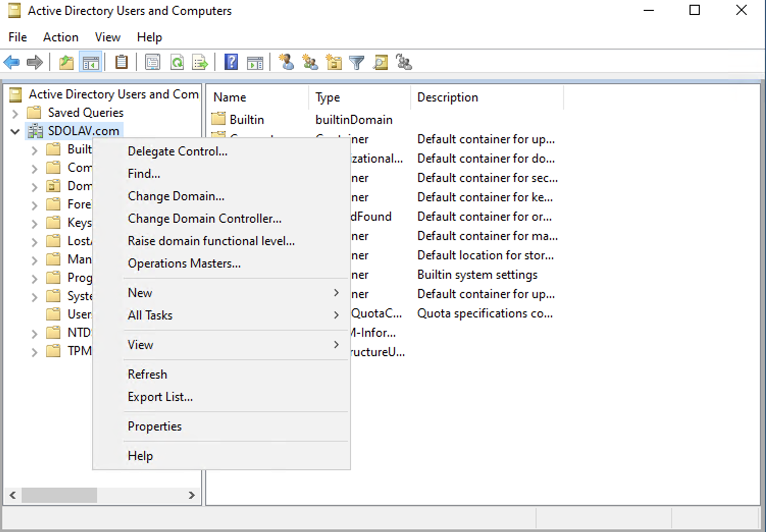Choose Export List... from the context menu
Viewport: 766px width, 532px height.
[221, 397]
